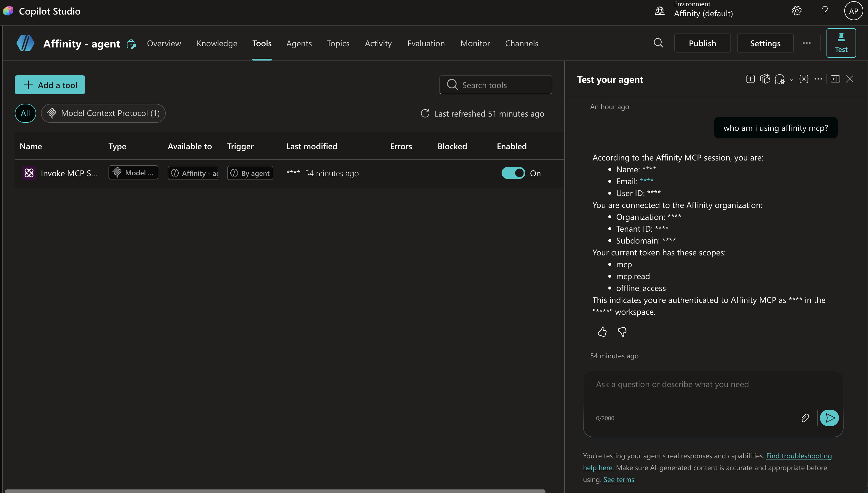Click the Copilot Studio logo icon
This screenshot has width=868, height=493.
point(8,11)
